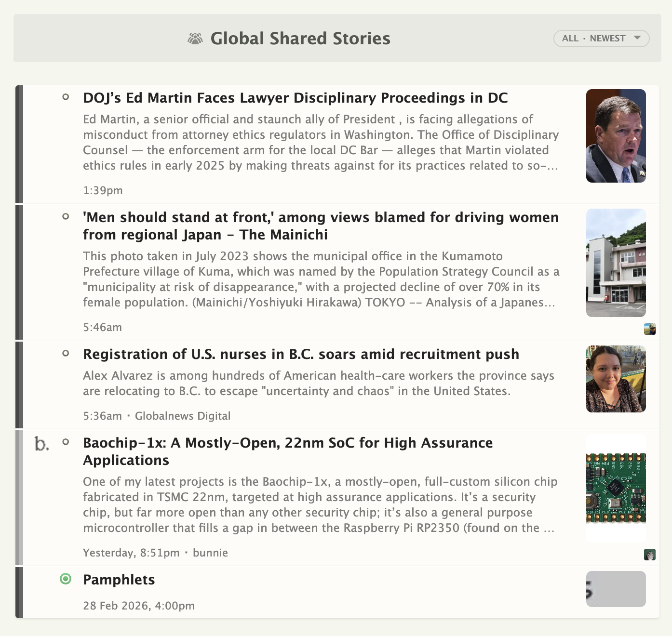Toggle unread status on the DOJ Ed Martin story

pyautogui.click(x=66, y=97)
